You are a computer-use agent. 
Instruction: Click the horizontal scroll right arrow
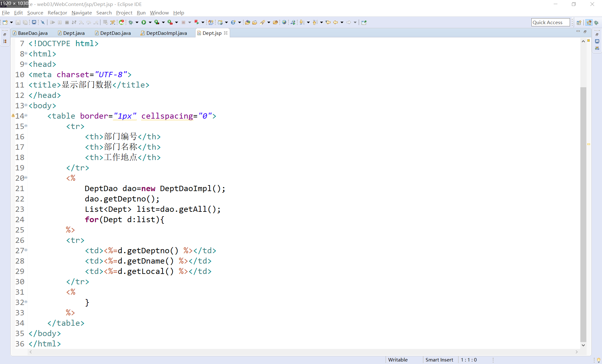[x=577, y=352]
